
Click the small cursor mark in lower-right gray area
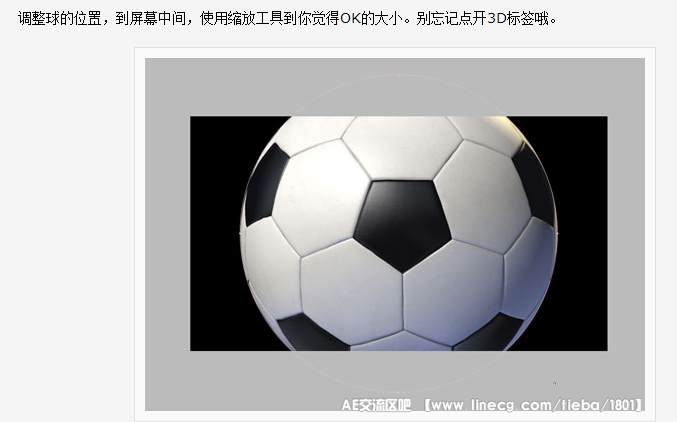click(x=556, y=383)
